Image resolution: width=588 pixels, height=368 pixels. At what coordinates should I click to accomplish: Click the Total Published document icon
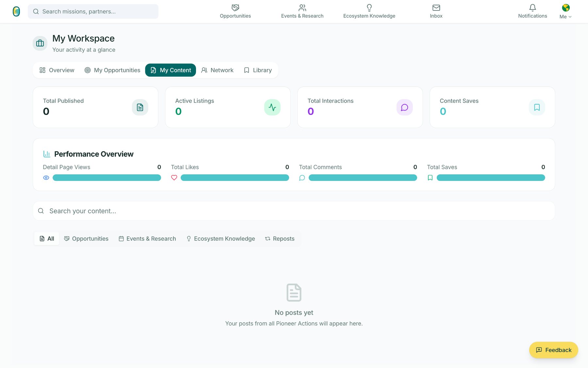(x=140, y=107)
